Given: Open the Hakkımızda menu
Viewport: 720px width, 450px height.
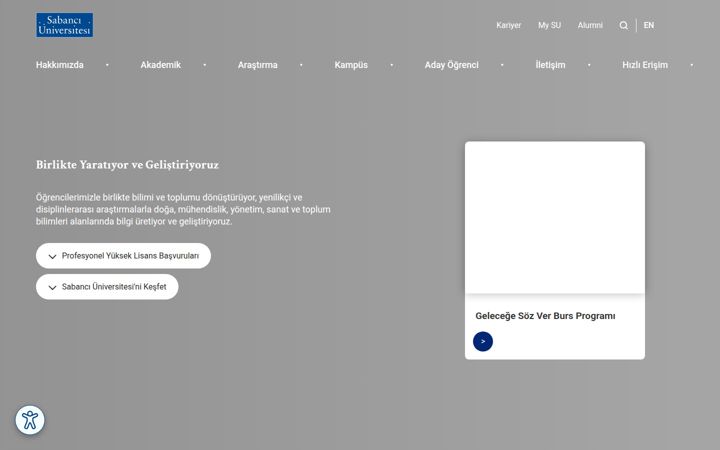Looking at the screenshot, I should pyautogui.click(x=60, y=65).
